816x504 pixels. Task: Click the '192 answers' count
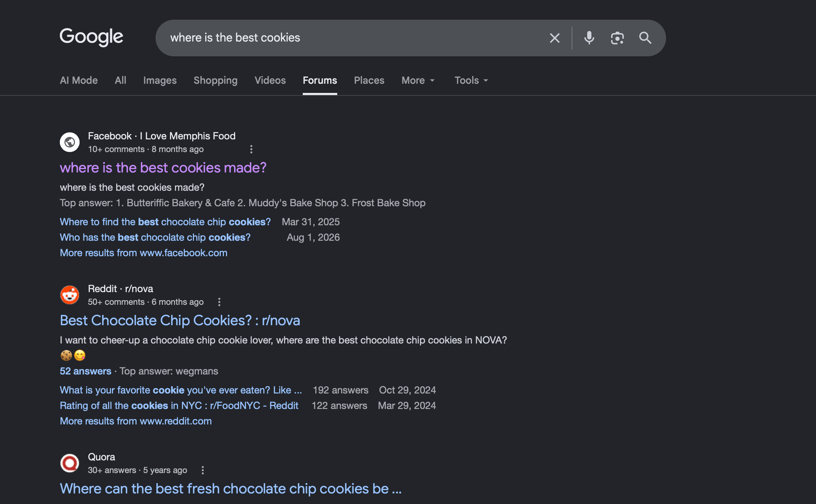pyautogui.click(x=341, y=390)
